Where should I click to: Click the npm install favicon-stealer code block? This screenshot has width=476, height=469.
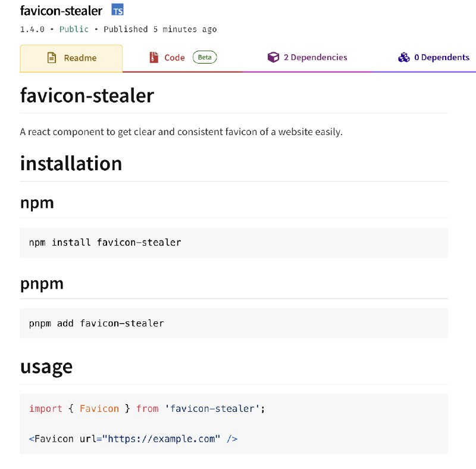tap(234, 242)
